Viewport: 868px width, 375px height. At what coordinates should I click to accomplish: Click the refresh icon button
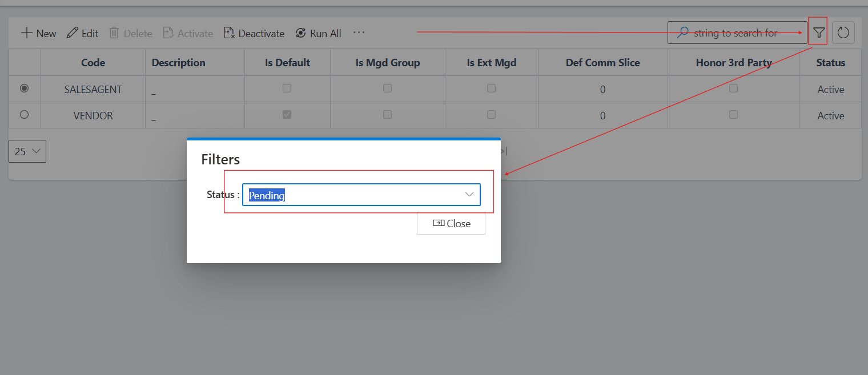point(843,33)
